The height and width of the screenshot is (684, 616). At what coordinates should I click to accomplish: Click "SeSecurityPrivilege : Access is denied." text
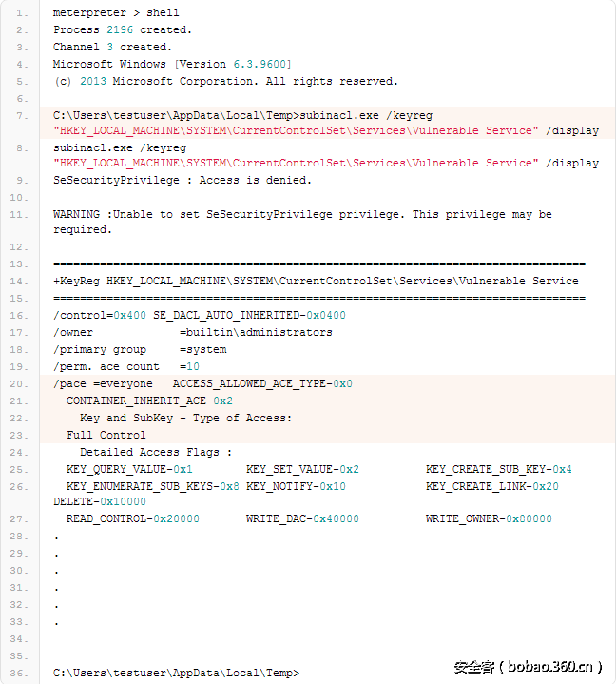(x=182, y=180)
